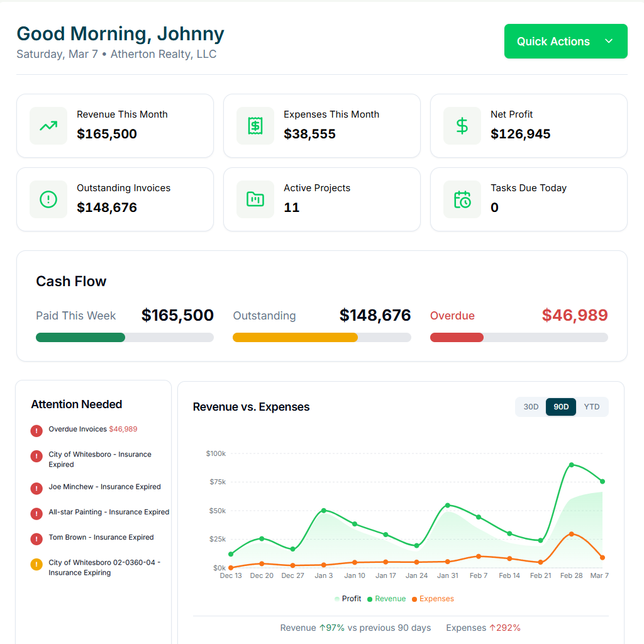The height and width of the screenshot is (644, 644).
Task: Select the active 90D range tab
Action: (x=561, y=407)
